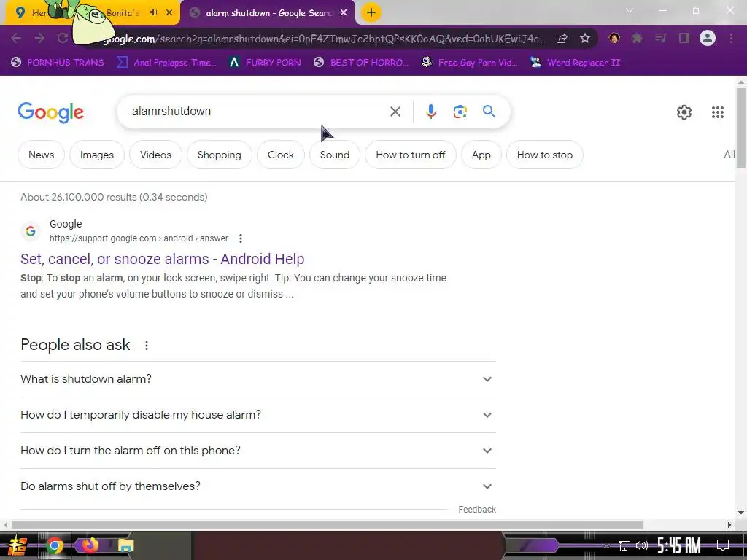Click the support.google.com result URL

point(139,238)
